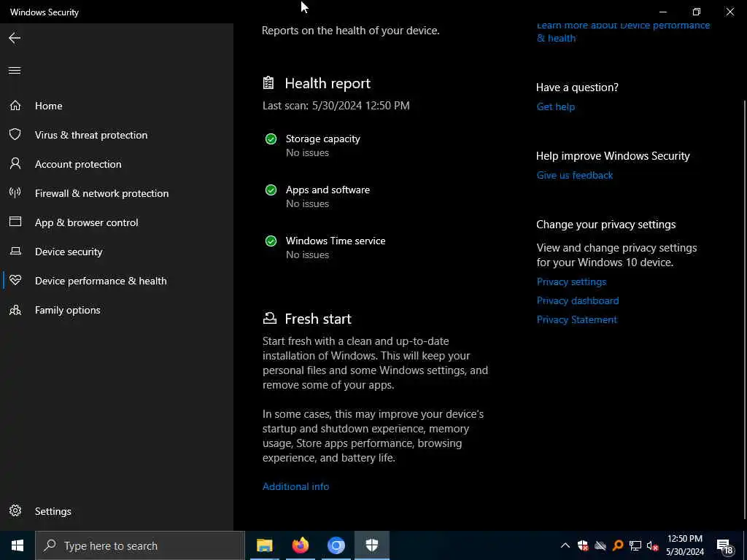
Task: Click the Type here to search box
Action: pos(140,545)
